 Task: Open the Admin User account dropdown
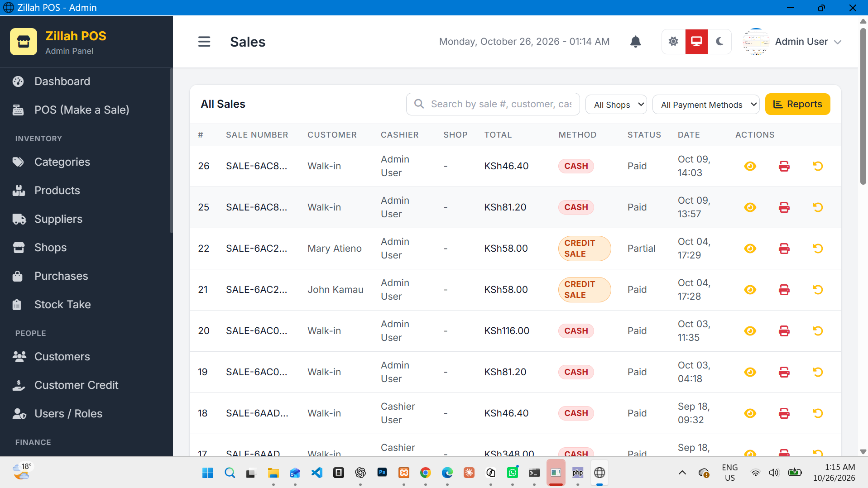pos(792,42)
